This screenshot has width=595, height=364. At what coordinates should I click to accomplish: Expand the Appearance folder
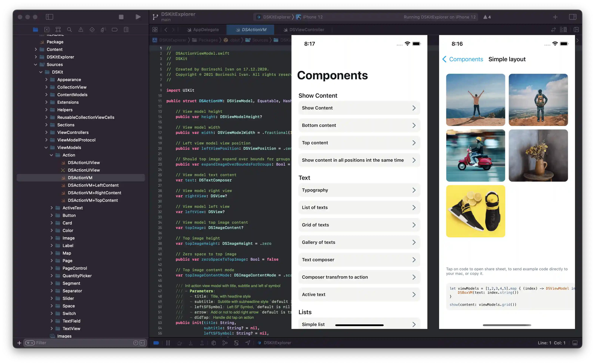coord(46,80)
